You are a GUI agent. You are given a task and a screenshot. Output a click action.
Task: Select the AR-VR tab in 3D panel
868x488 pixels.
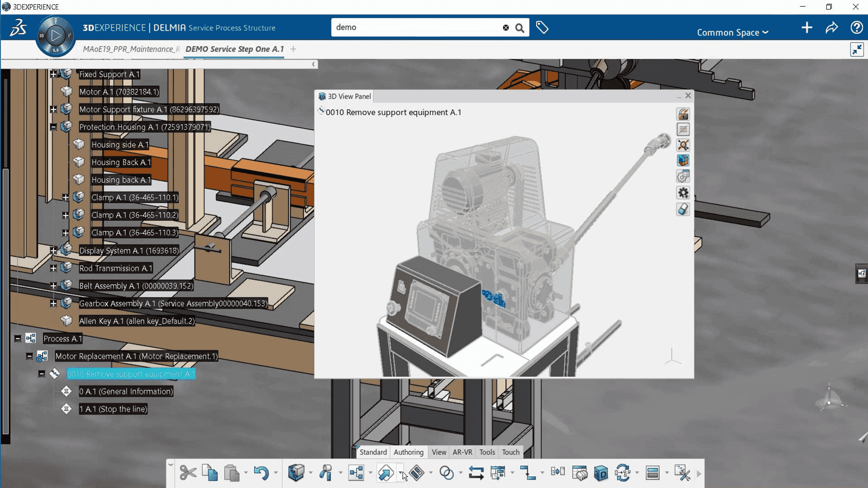pos(462,452)
